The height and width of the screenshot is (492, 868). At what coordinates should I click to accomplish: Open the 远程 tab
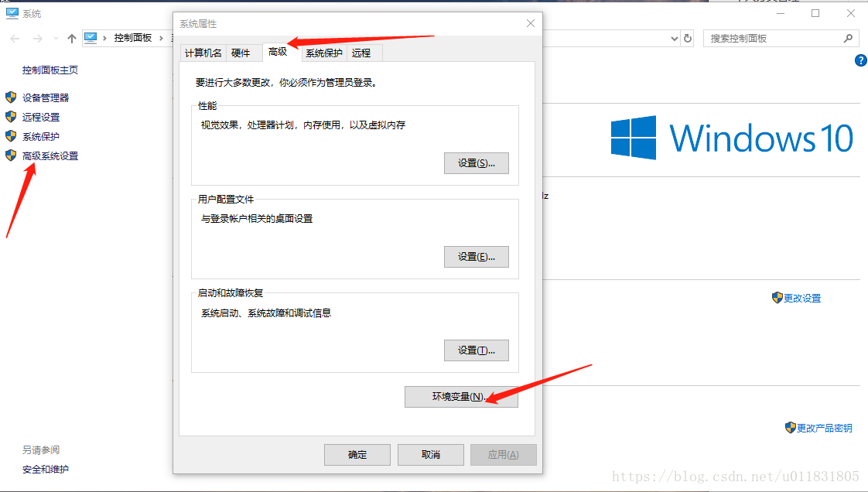coord(361,53)
